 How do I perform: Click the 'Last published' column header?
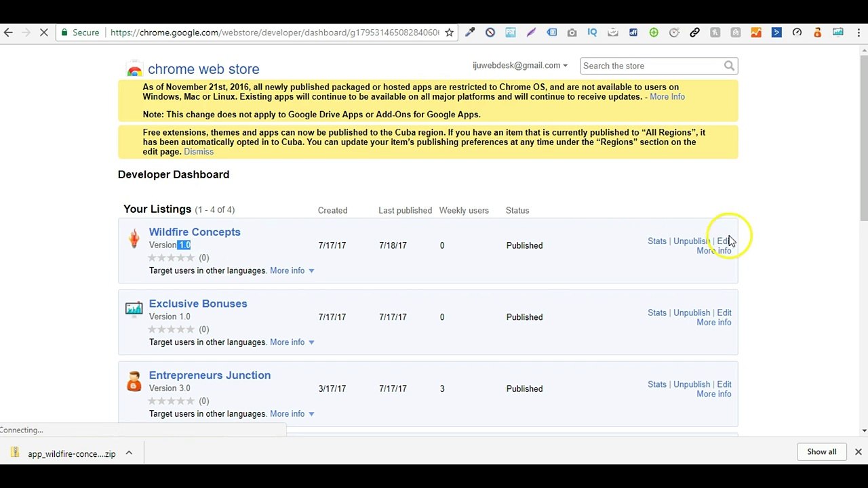(405, 211)
